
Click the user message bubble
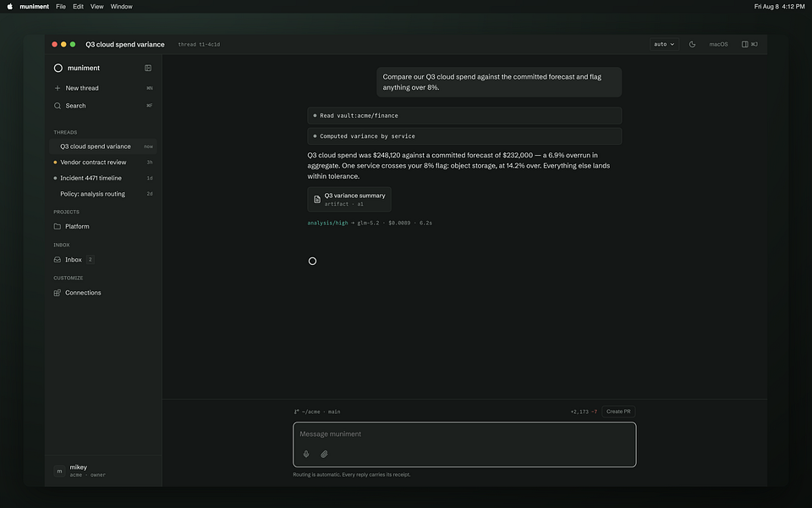(499, 82)
